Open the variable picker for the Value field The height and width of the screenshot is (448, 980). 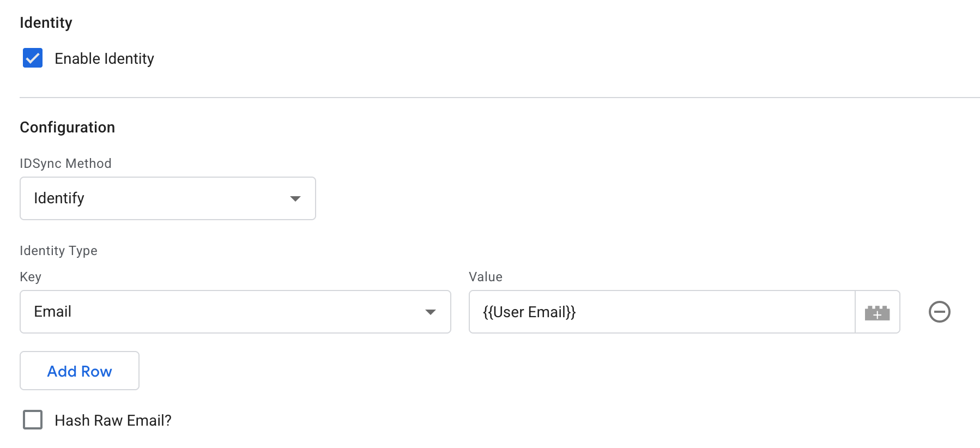coord(877,312)
